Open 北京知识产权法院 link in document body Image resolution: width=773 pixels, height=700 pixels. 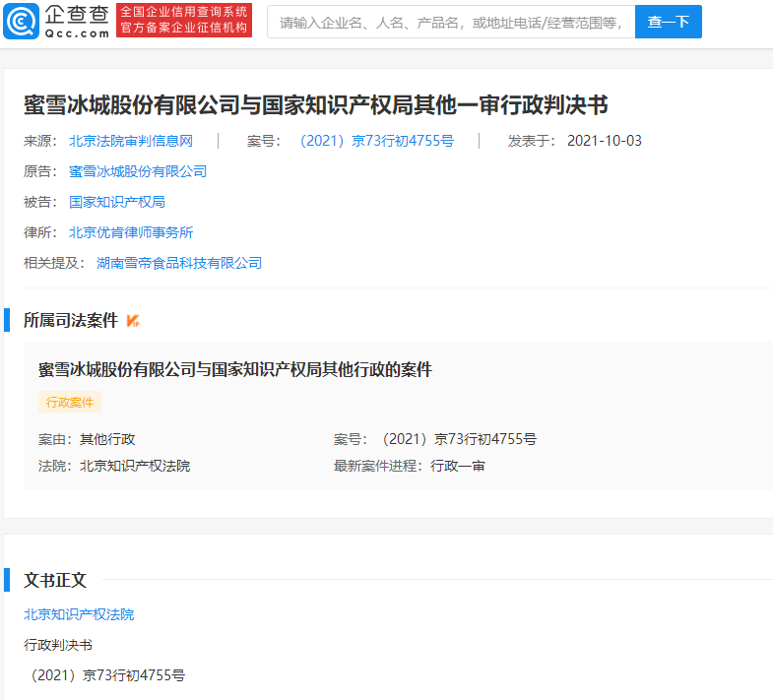tap(79, 614)
